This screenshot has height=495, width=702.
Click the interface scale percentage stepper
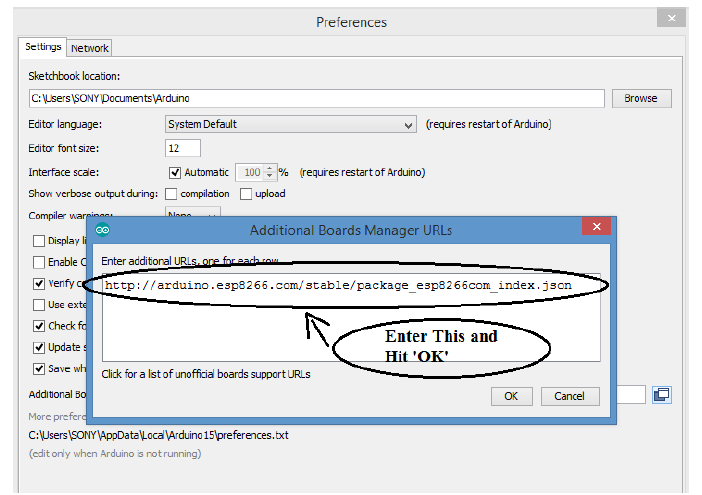(269, 172)
